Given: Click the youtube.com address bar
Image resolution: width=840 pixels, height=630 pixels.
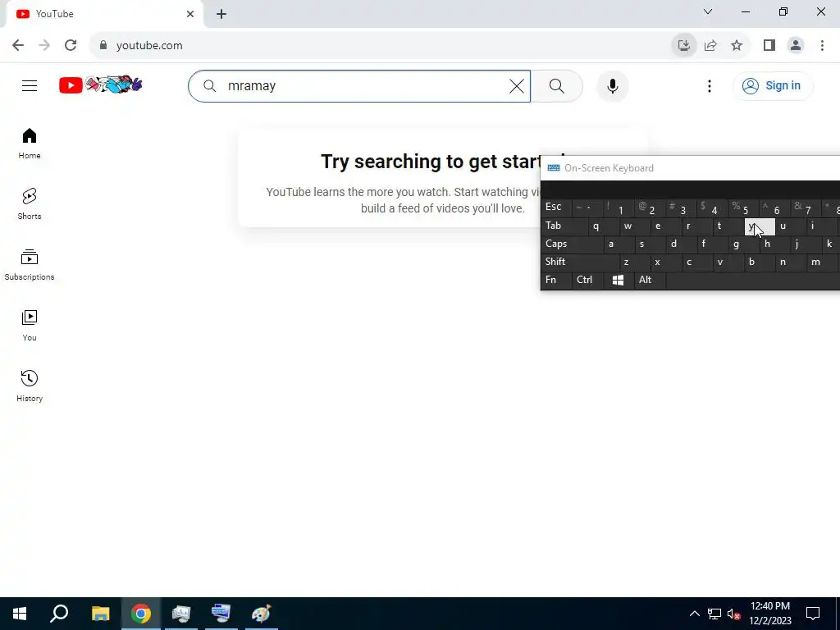Looking at the screenshot, I should click(x=381, y=46).
